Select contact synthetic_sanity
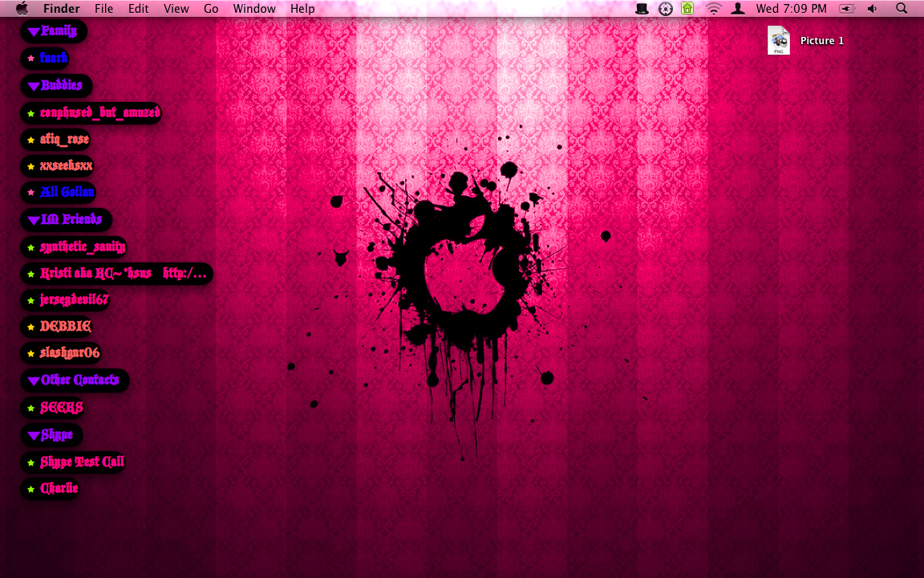Viewport: 924px width, 578px height. point(75,246)
